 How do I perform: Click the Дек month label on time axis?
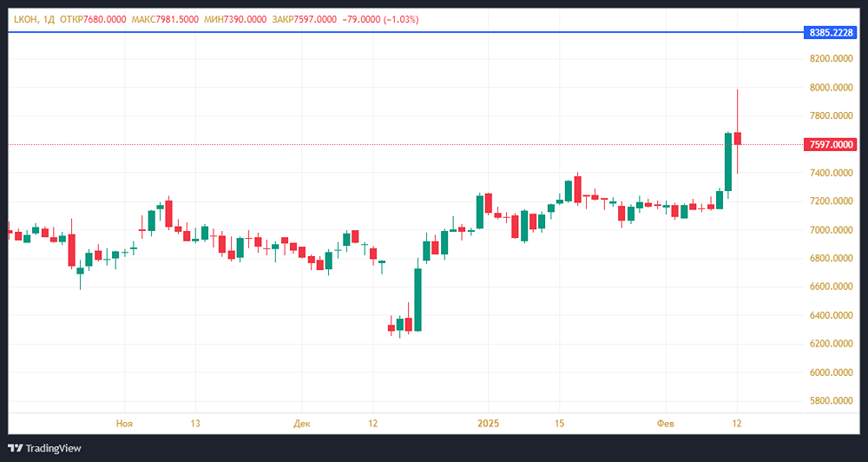pos(302,424)
